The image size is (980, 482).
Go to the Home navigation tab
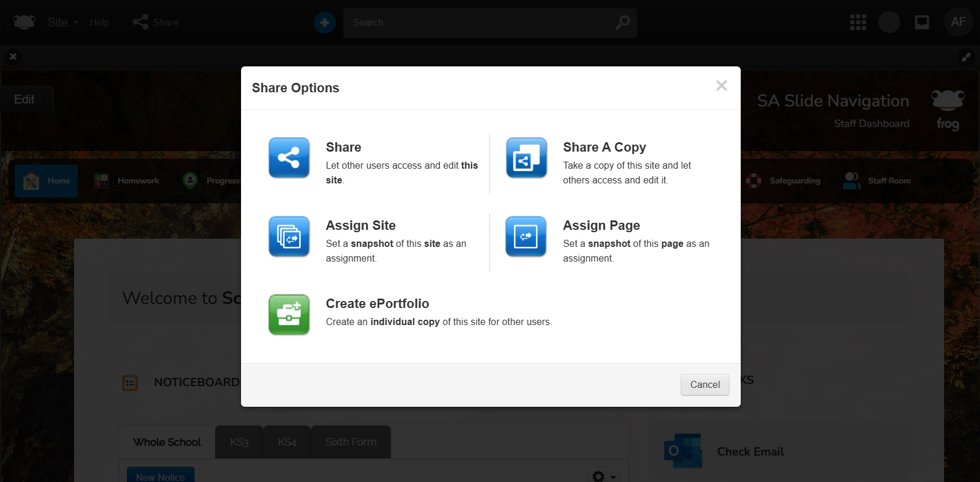[x=46, y=180]
